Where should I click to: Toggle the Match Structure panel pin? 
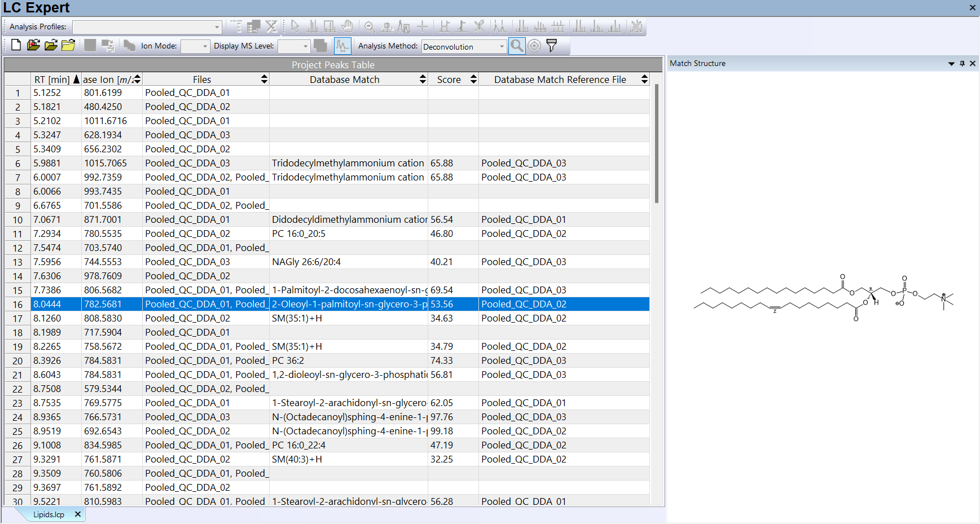tap(962, 64)
